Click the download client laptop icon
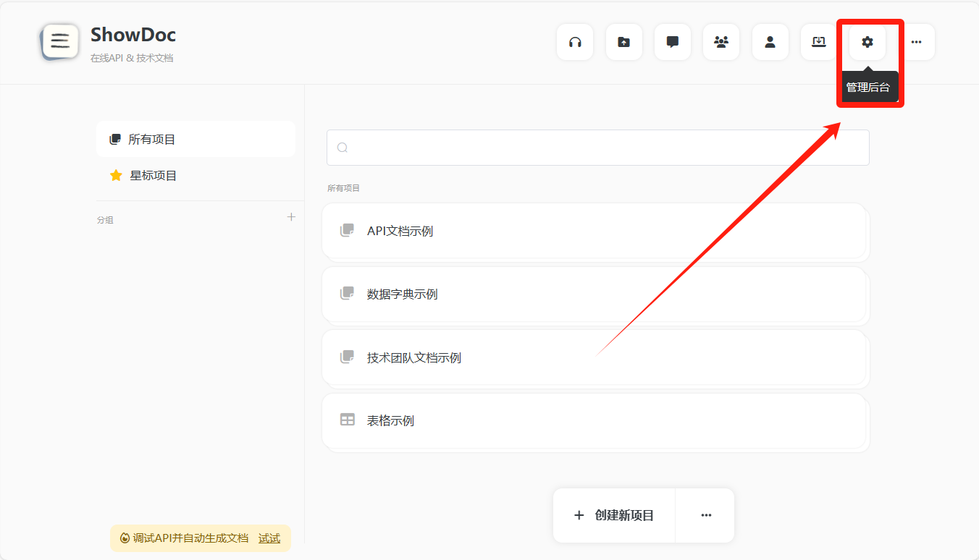 [x=818, y=42]
